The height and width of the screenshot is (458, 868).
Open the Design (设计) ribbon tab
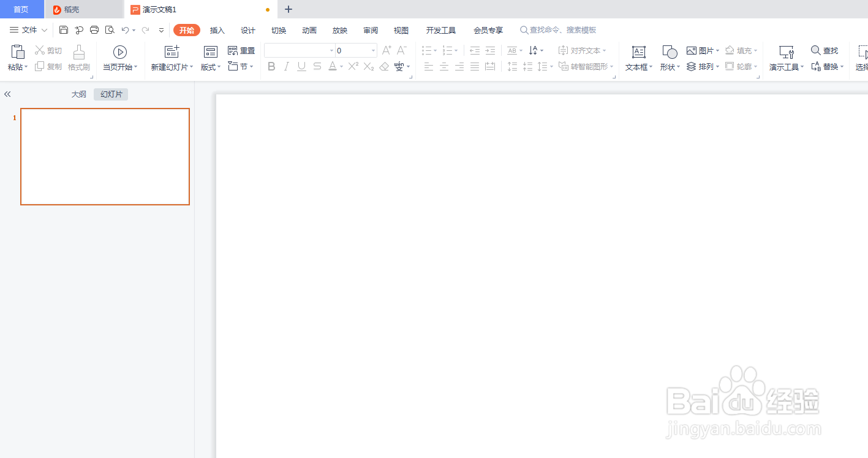(x=248, y=30)
